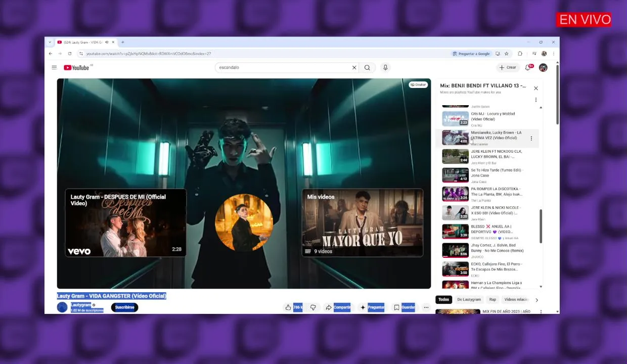Open the YouTube account avatar menu
627x364 pixels.
point(543,67)
